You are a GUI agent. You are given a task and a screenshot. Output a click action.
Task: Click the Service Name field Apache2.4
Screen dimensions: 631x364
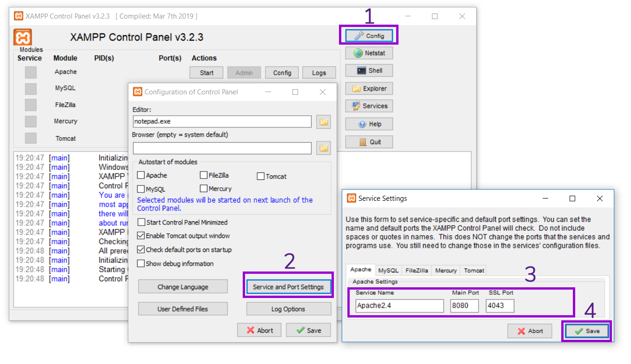pyautogui.click(x=400, y=306)
